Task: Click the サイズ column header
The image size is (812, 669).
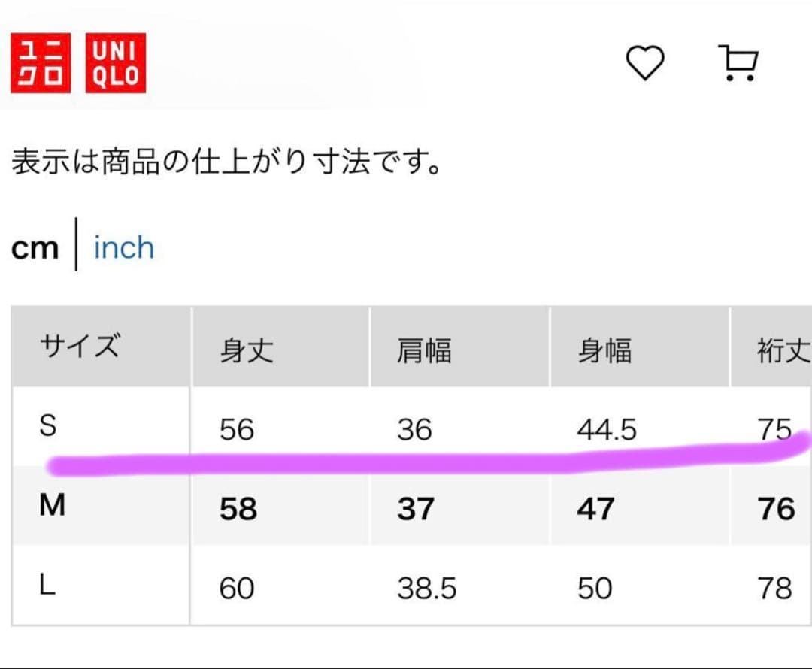Action: click(79, 347)
